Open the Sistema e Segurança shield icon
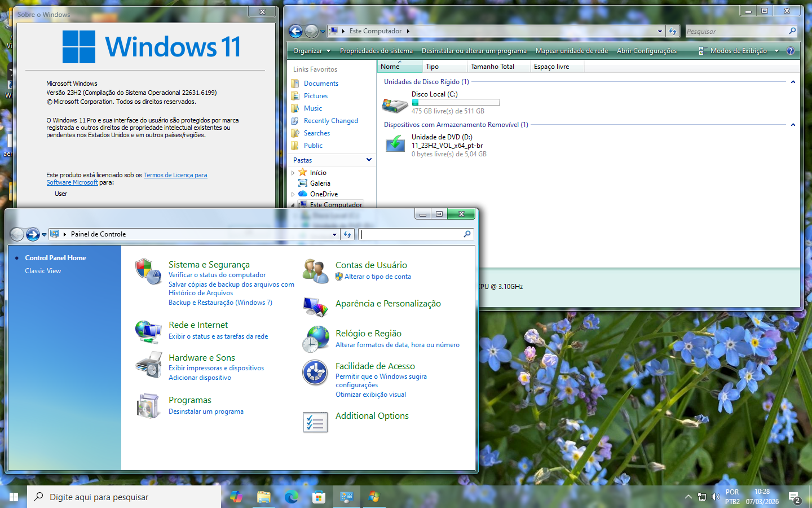812x508 pixels. (x=148, y=271)
